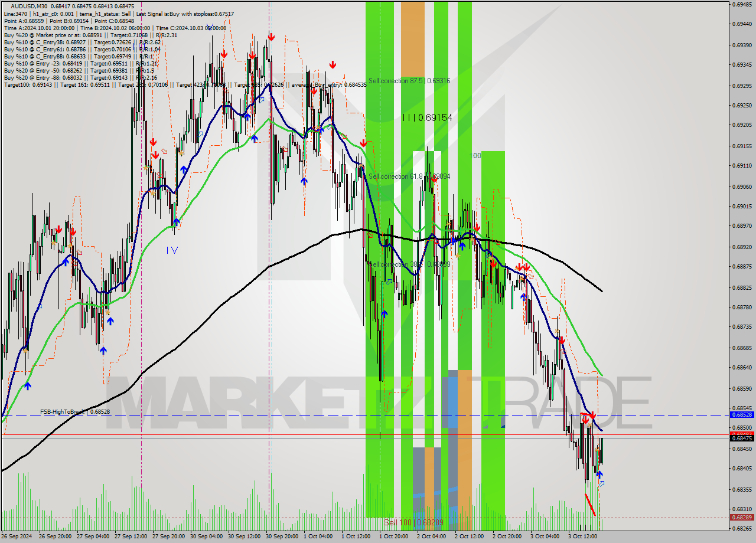
Task: Click the red down arrow above 30 Sep 20:00 peak
Action: pyautogui.click(x=271, y=37)
